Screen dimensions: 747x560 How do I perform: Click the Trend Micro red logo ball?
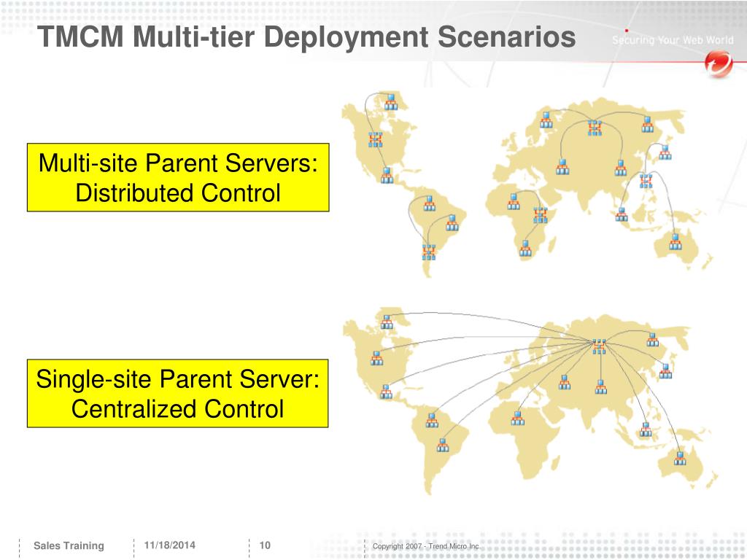[x=719, y=65]
